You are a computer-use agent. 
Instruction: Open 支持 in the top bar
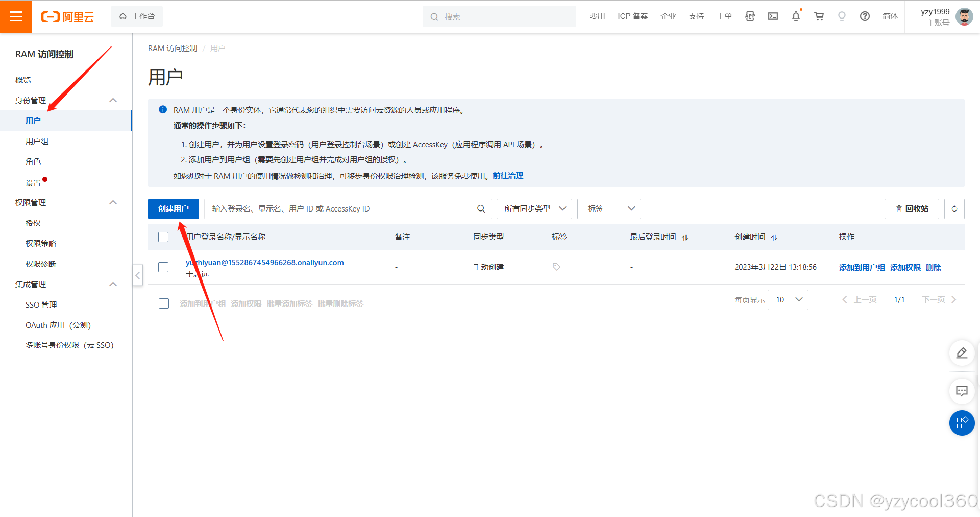[x=696, y=16]
